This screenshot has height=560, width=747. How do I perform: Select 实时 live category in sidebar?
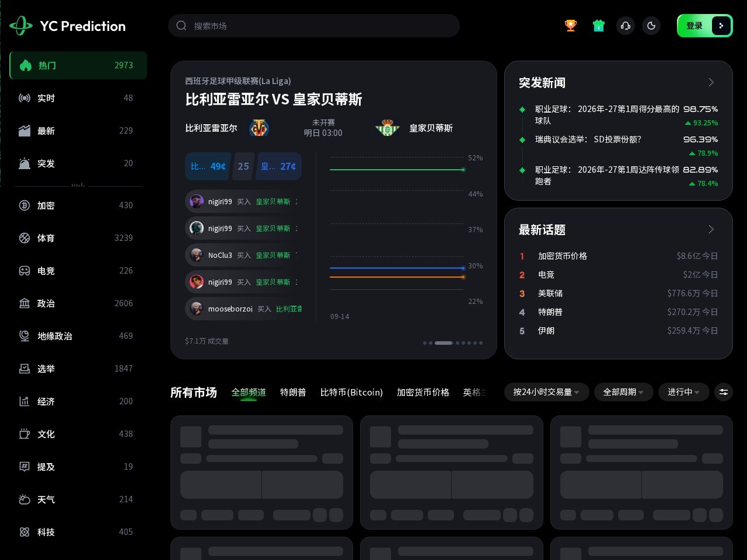tap(78, 98)
